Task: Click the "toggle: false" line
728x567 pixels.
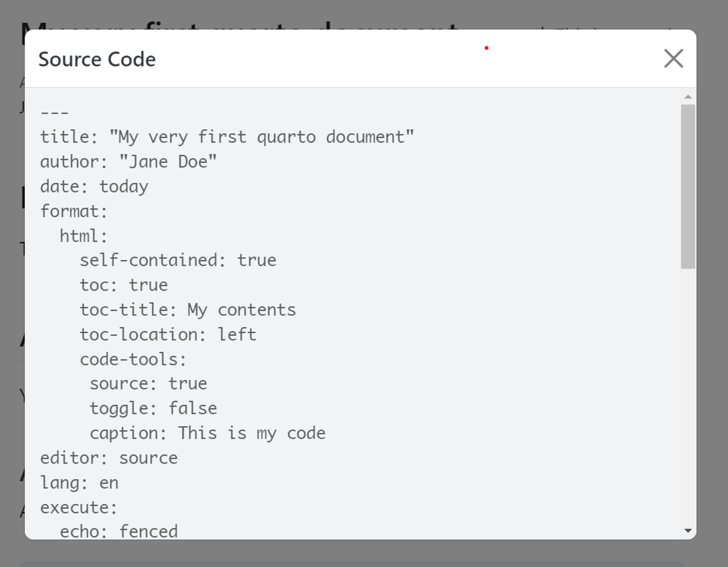Action: point(153,408)
